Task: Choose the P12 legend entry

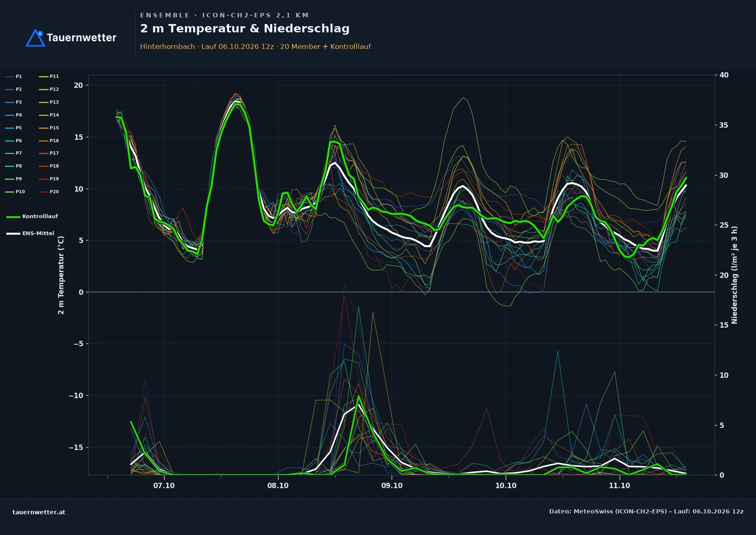Action: click(x=49, y=89)
